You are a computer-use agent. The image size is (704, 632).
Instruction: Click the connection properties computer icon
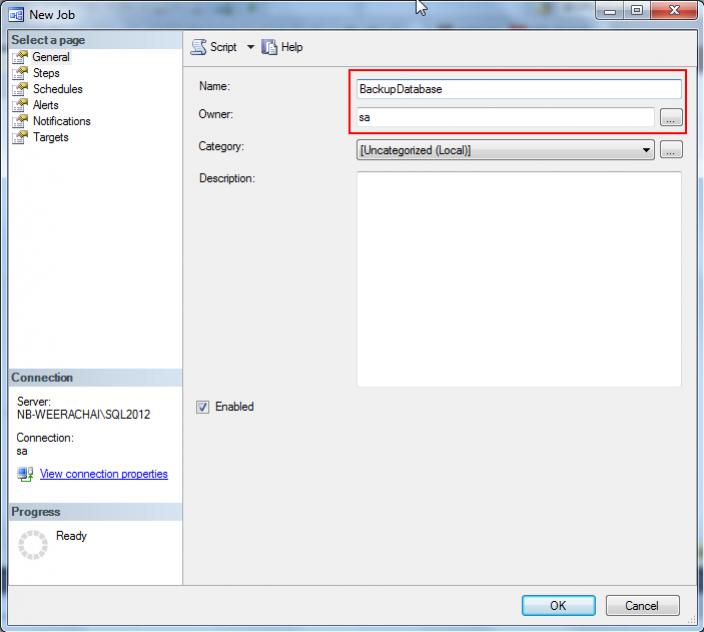pos(25,474)
